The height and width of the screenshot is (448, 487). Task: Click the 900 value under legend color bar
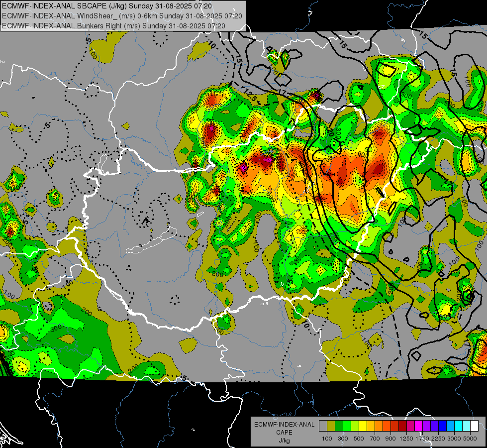point(390,439)
